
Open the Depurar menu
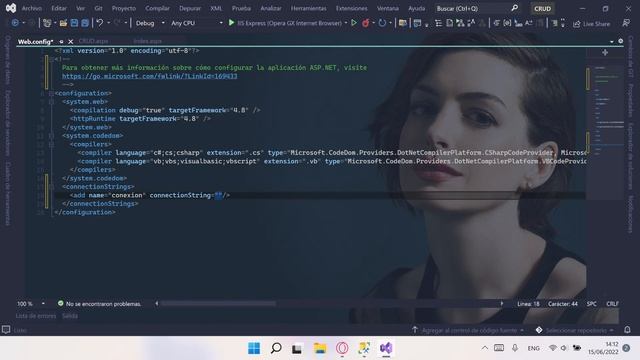click(x=190, y=8)
